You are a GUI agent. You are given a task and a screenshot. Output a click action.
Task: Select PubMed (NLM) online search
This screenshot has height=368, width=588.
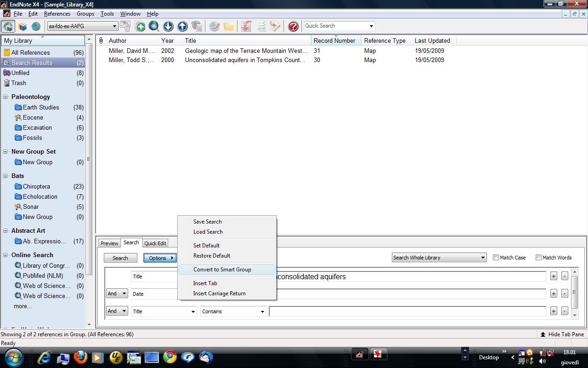coord(43,276)
